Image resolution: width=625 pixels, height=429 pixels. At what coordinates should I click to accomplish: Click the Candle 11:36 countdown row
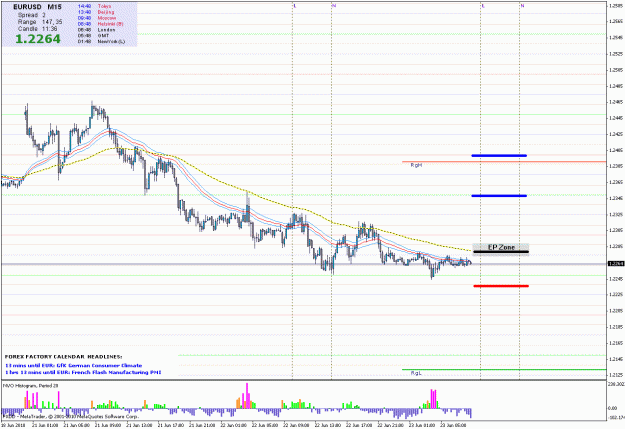[x=37, y=29]
